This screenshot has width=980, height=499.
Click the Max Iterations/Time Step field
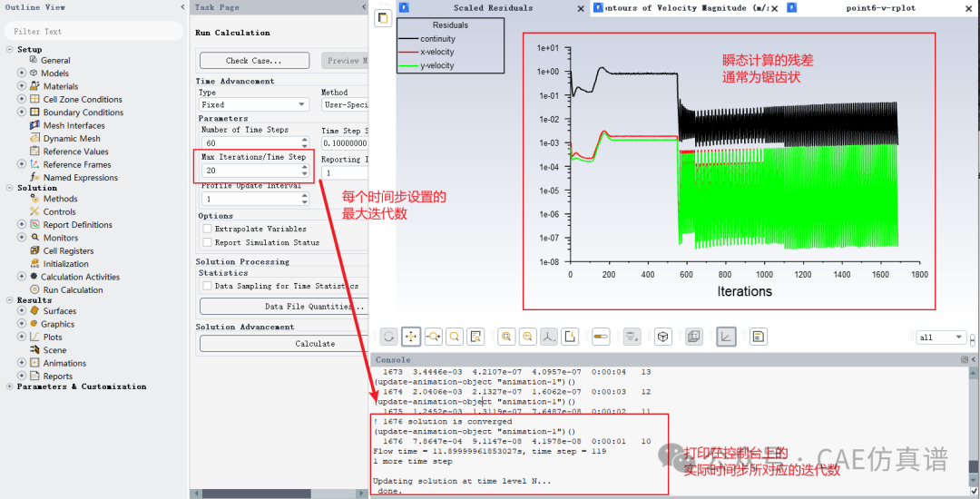click(x=249, y=171)
